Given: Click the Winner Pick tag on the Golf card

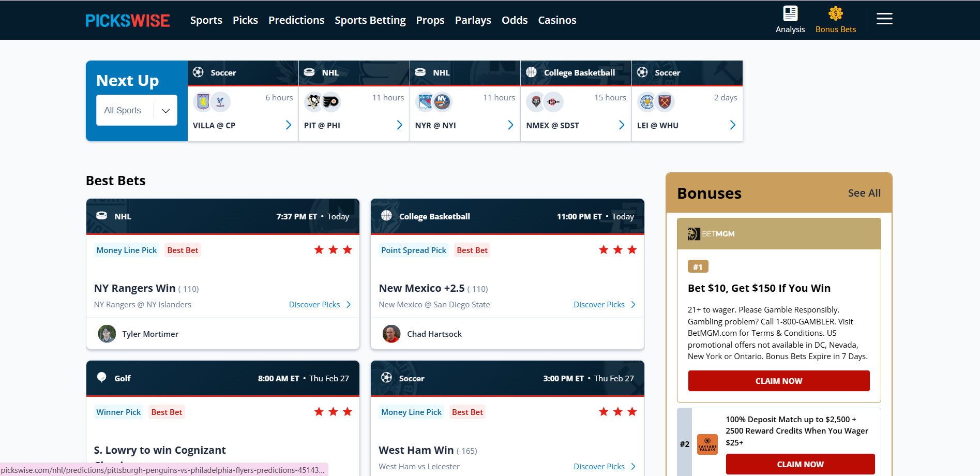Looking at the screenshot, I should 118,412.
